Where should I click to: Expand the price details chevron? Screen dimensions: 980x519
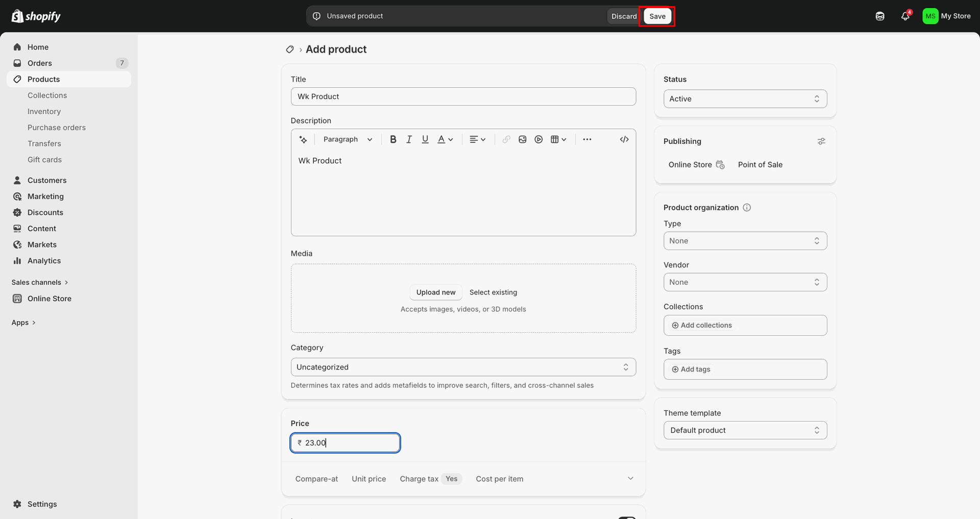630,479
